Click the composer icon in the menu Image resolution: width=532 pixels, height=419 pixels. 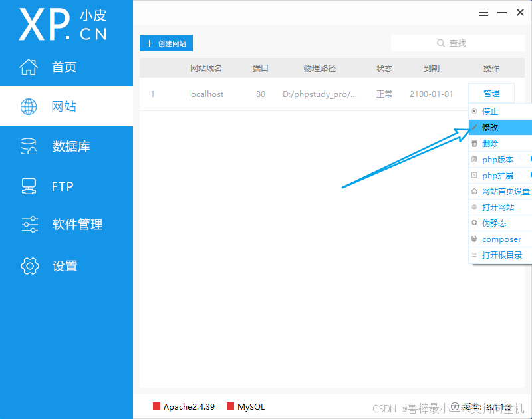click(x=474, y=239)
